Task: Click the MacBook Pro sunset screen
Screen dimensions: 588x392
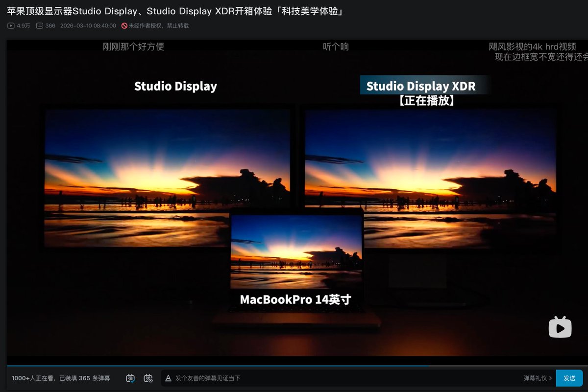Action: click(296, 252)
